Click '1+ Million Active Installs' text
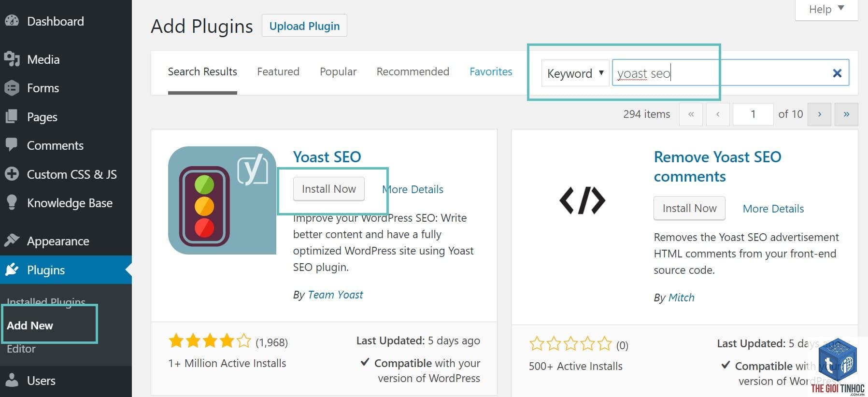Image resolution: width=868 pixels, height=397 pixels. click(227, 363)
